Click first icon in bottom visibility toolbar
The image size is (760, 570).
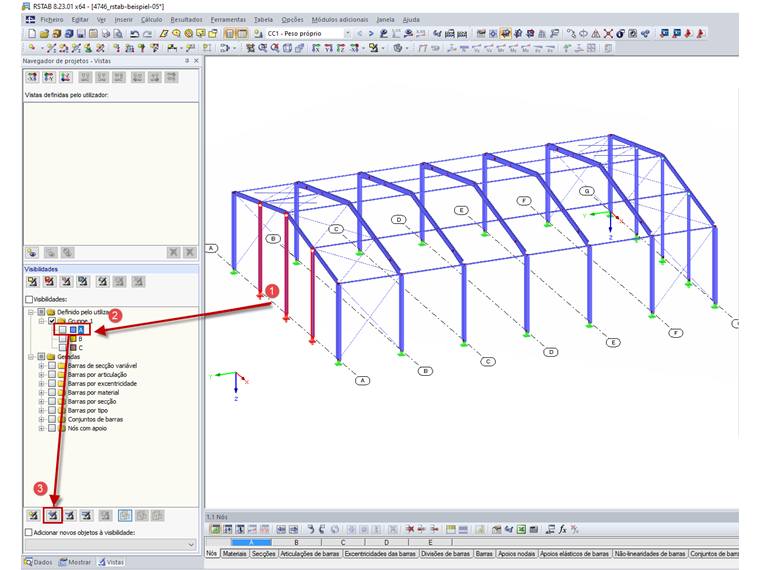(33, 515)
